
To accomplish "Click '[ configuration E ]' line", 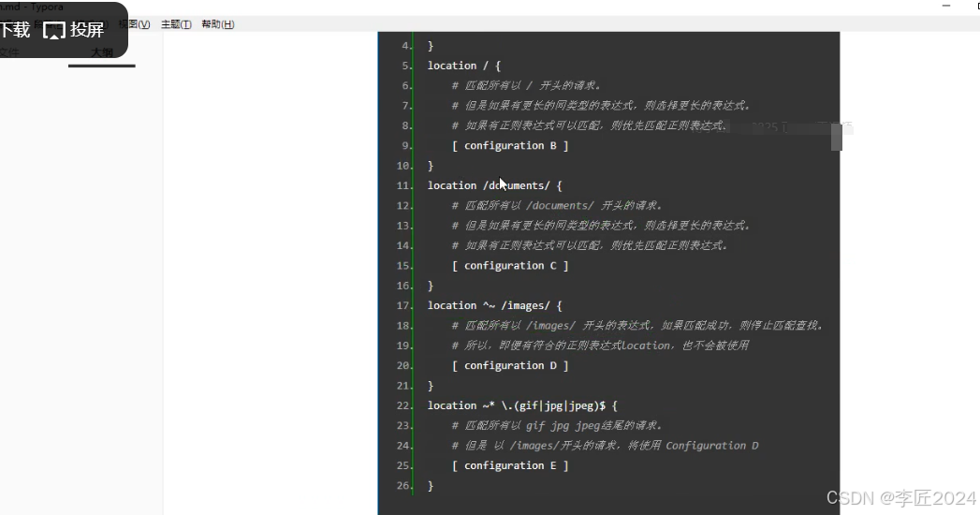I will (510, 465).
